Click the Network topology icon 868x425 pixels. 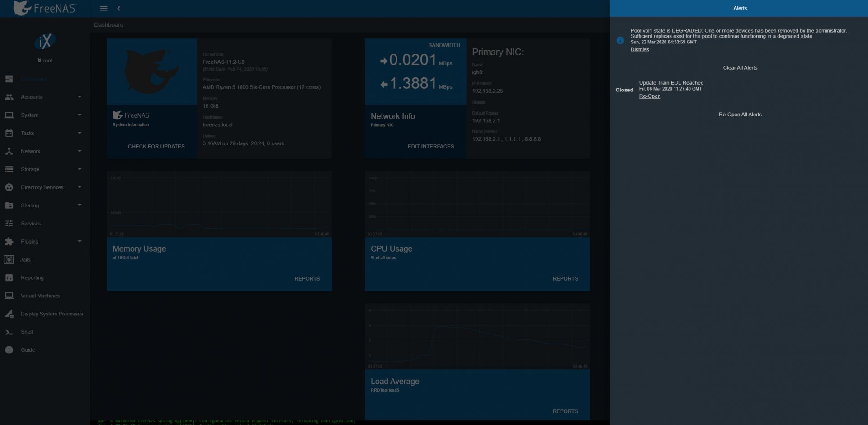click(9, 151)
